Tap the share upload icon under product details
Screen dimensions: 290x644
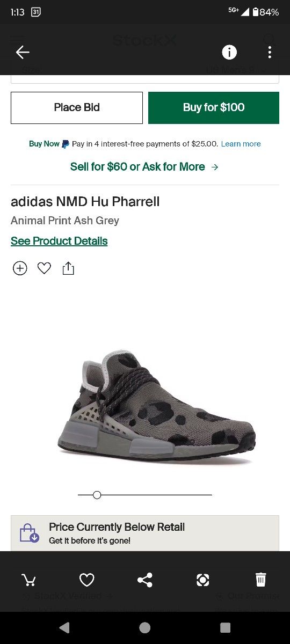pos(68,268)
